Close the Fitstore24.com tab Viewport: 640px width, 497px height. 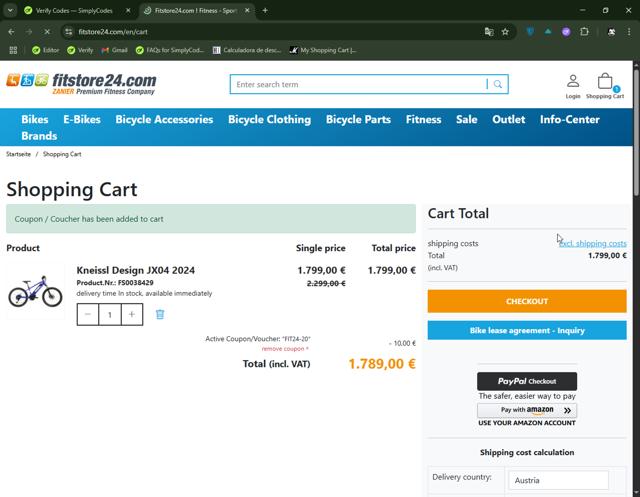coord(247,11)
